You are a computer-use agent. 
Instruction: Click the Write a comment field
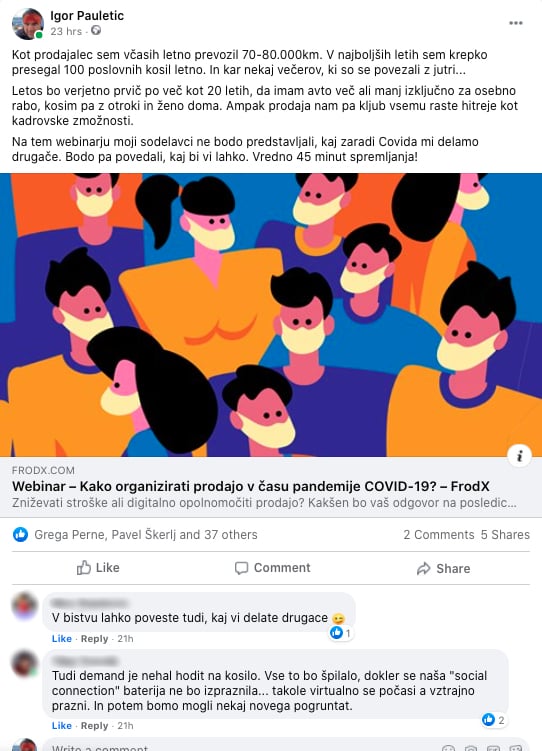click(x=239, y=746)
